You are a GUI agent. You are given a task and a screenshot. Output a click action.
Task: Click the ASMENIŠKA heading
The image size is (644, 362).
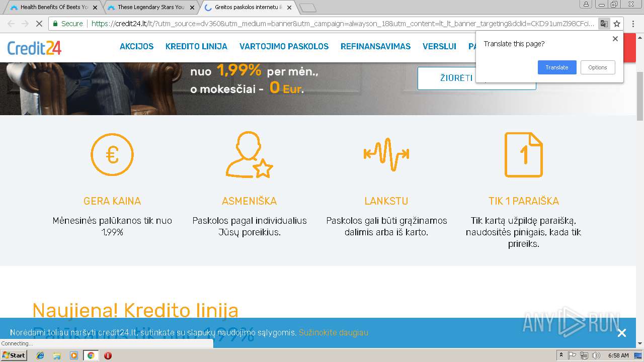tap(249, 201)
